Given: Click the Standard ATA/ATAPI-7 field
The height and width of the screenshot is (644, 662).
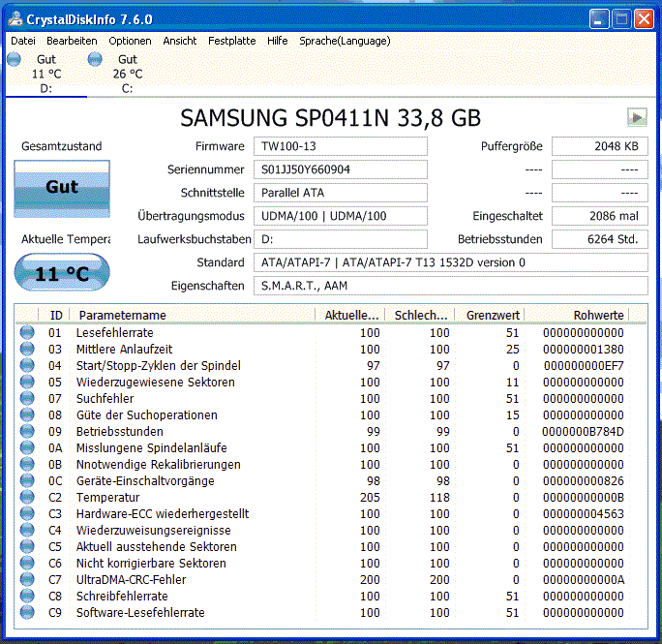Looking at the screenshot, I should pos(450,262).
